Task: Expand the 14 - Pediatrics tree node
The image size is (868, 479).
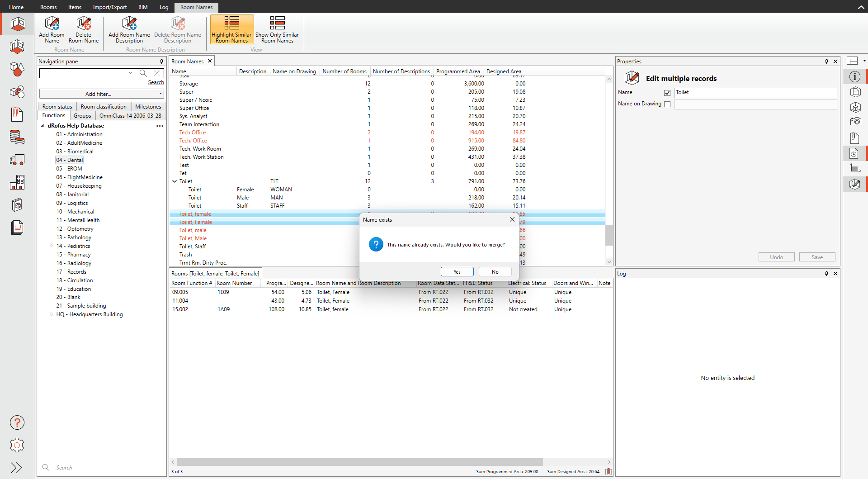Action: point(52,246)
